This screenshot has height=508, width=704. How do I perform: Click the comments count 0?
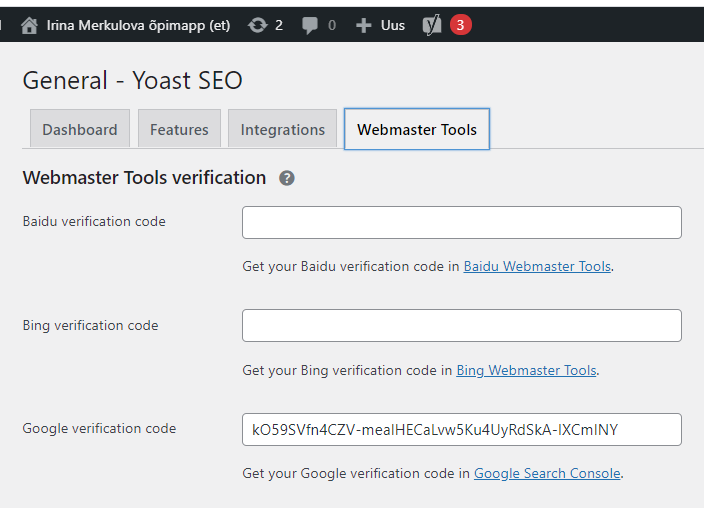pyautogui.click(x=332, y=25)
